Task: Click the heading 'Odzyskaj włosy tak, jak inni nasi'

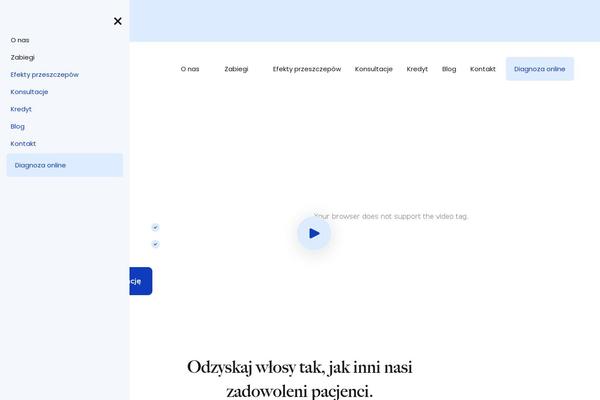Action: (x=300, y=367)
